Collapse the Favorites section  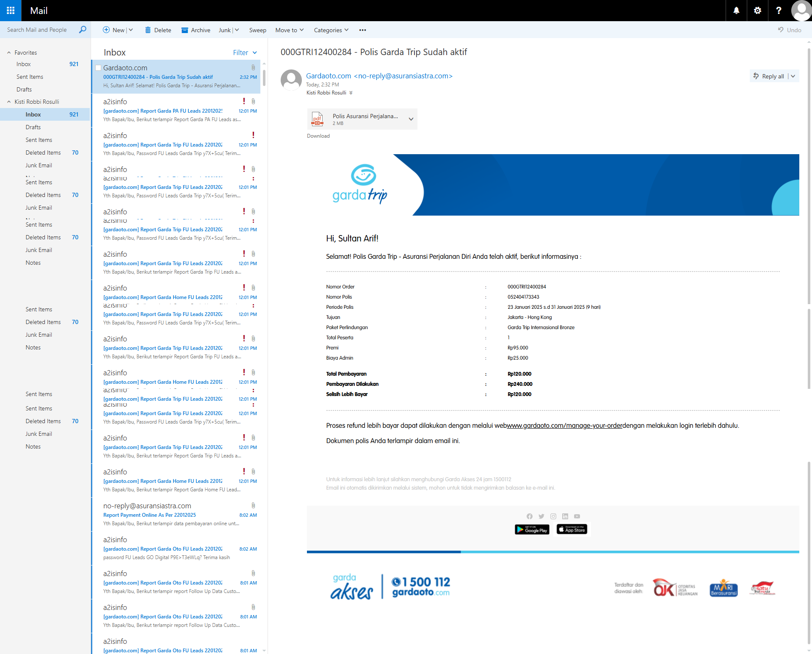[9, 53]
